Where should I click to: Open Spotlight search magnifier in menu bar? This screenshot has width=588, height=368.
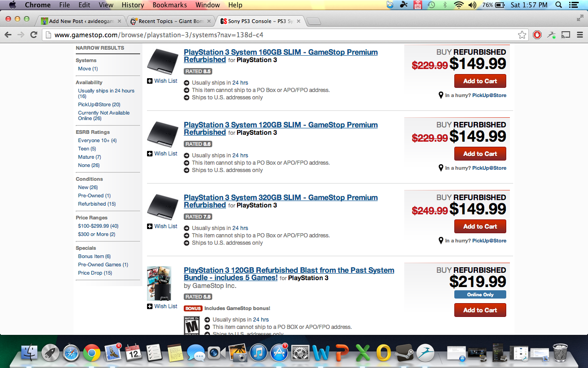(x=559, y=5)
